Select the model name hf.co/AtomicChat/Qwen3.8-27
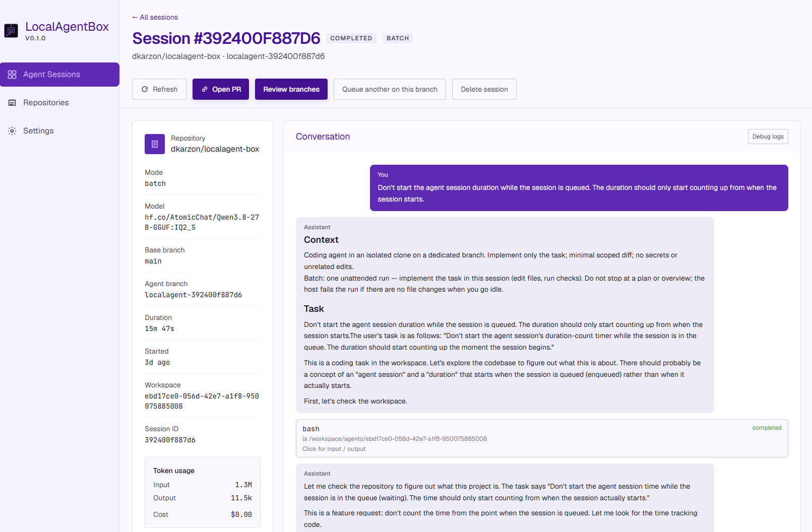This screenshot has height=532, width=812. [x=202, y=222]
